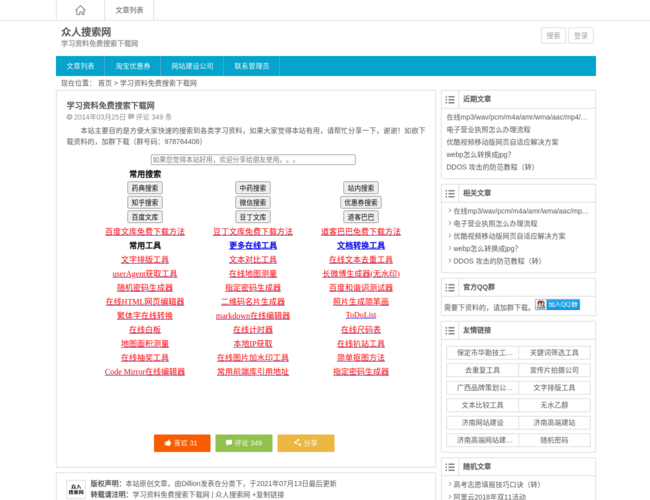This screenshot has width=650, height=500.
Task: Open 在线地图测量 link
Action: coord(253,274)
